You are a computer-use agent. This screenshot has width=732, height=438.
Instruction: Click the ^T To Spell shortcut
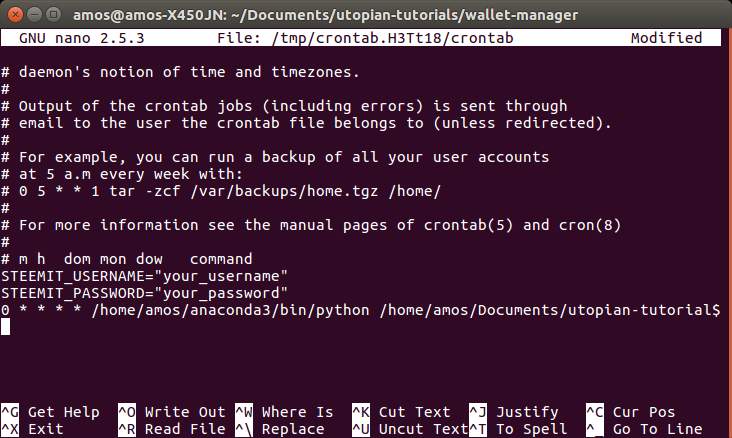(x=518, y=429)
